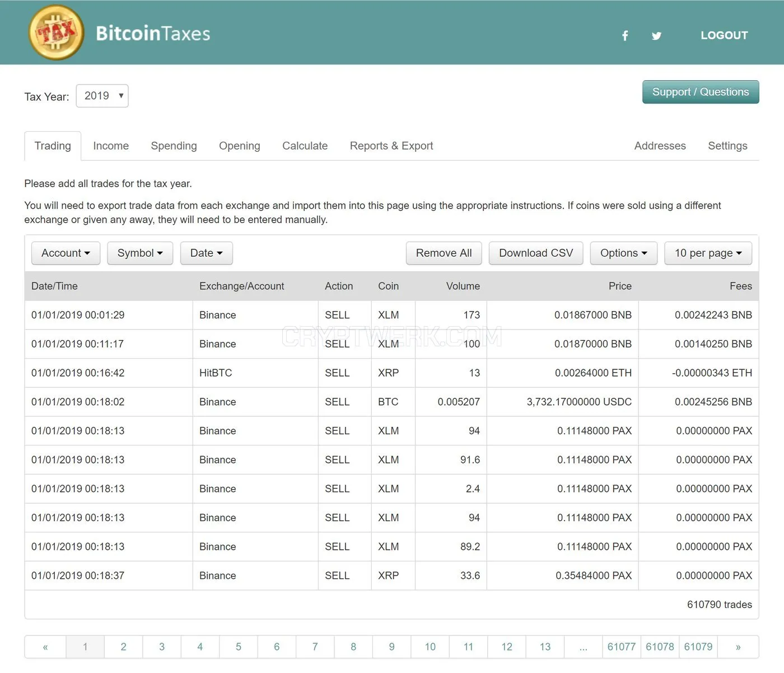This screenshot has width=784, height=673.
Task: Go to page 12 in pagination
Action: tap(507, 647)
